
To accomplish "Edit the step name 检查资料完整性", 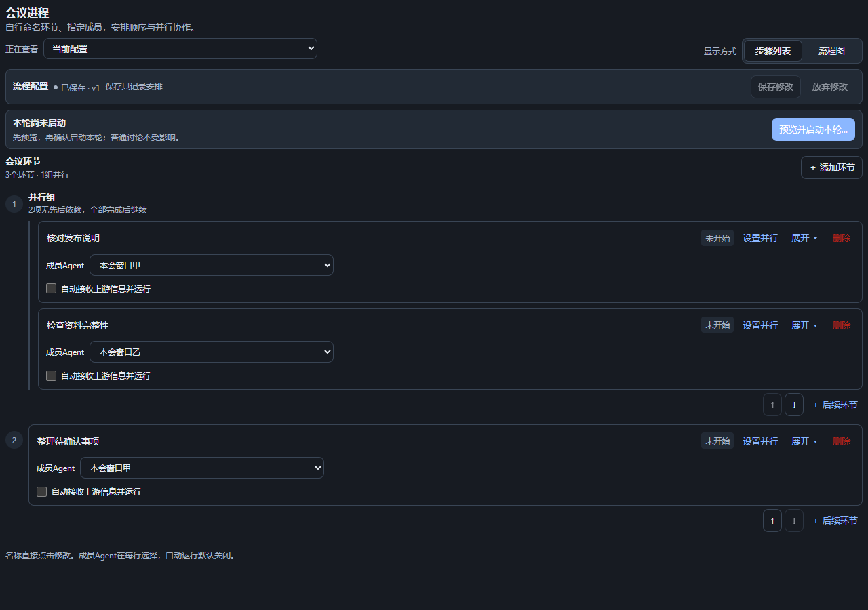I will (x=78, y=325).
